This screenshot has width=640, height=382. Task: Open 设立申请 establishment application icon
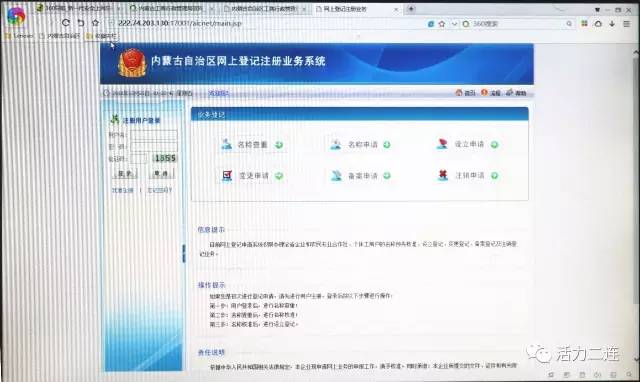[442, 144]
